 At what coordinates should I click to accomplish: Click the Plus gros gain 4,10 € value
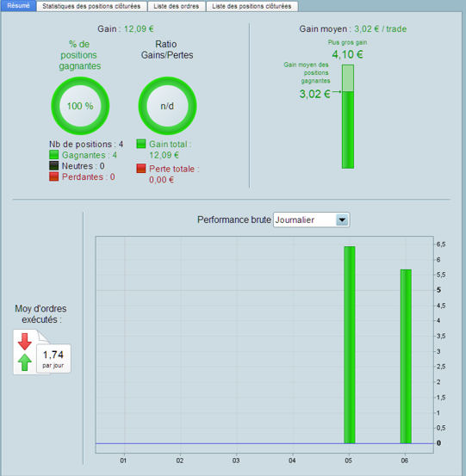(347, 54)
